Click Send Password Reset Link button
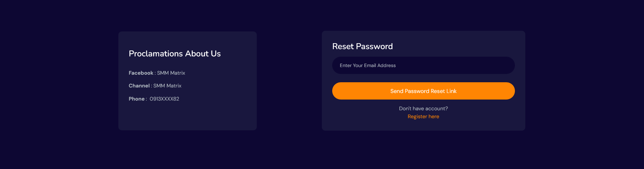This screenshot has height=169, width=644. tap(423, 91)
